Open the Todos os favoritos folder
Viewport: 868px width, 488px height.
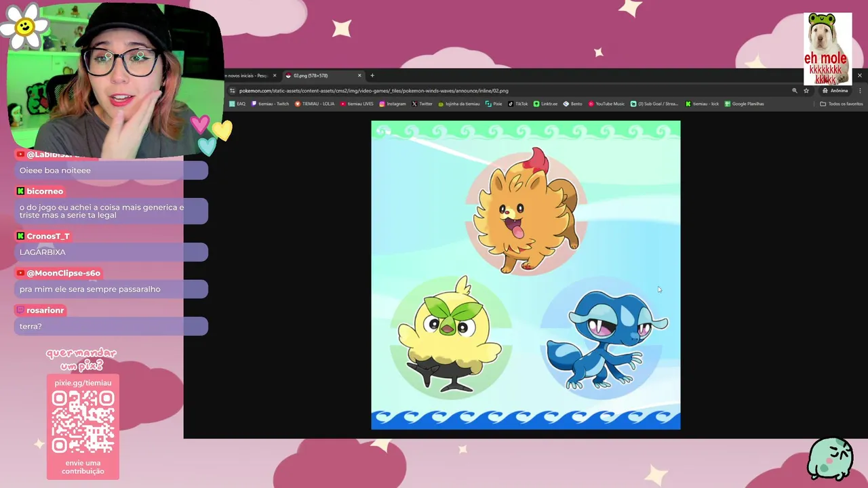[x=842, y=104]
